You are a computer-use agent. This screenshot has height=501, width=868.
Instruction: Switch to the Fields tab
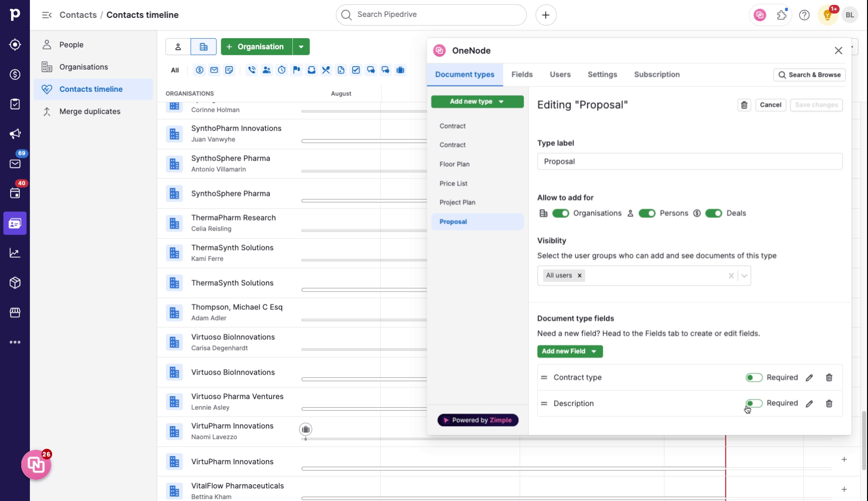[522, 74]
